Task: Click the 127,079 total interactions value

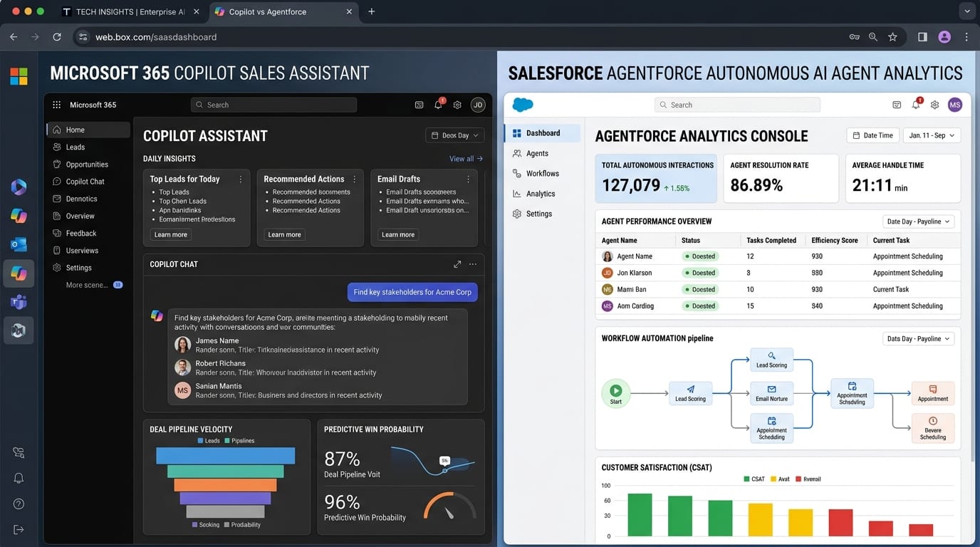Action: pos(631,186)
